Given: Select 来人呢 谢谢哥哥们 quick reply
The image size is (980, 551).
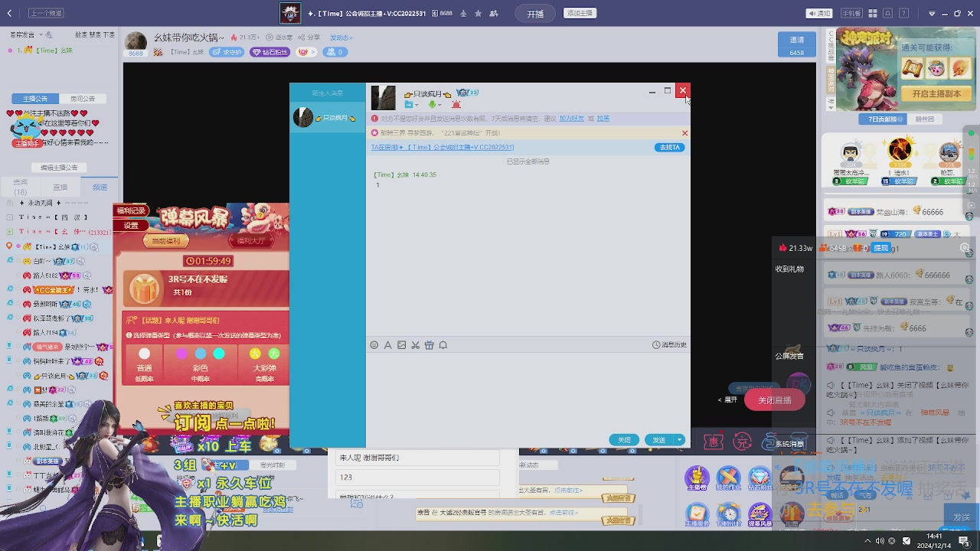Looking at the screenshot, I should (417, 458).
